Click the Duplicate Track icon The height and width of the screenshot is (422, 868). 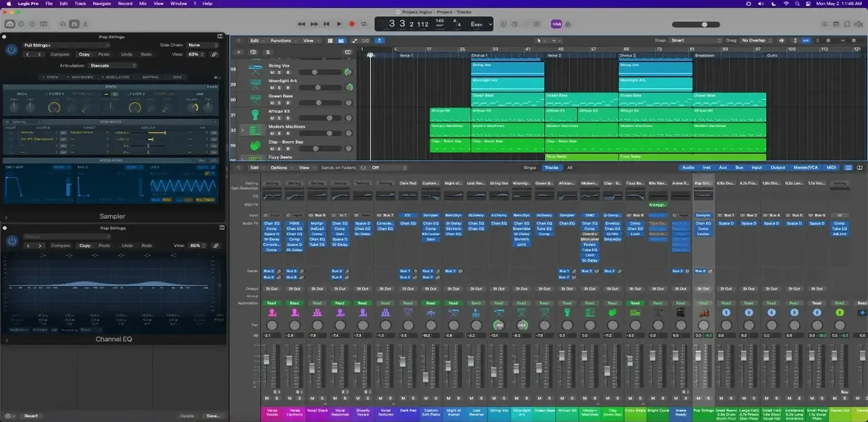[x=252, y=52]
